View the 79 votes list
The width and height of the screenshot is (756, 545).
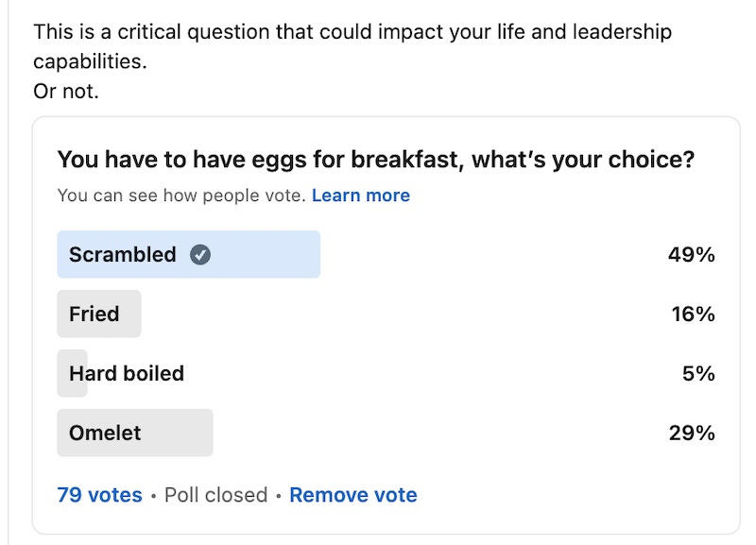100,495
